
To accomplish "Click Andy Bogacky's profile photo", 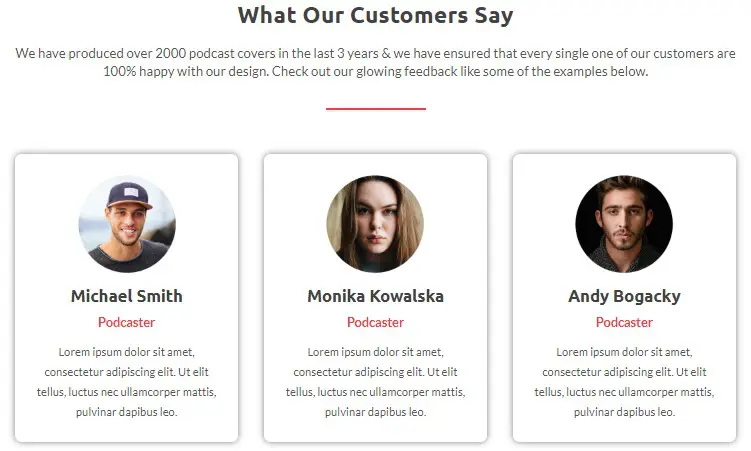I will coord(624,224).
